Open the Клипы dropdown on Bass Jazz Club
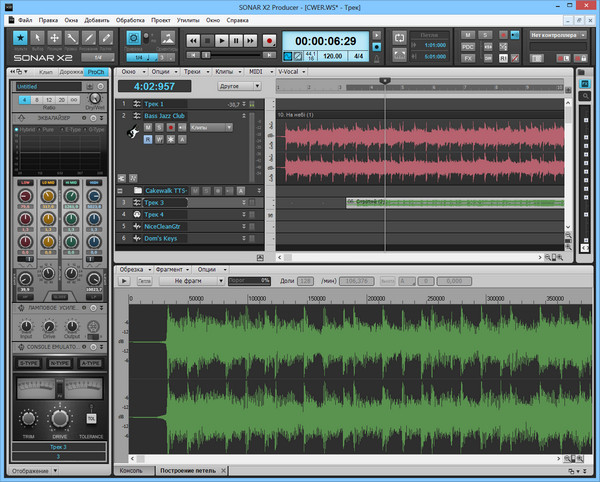This screenshot has width=600, height=482. point(211,128)
